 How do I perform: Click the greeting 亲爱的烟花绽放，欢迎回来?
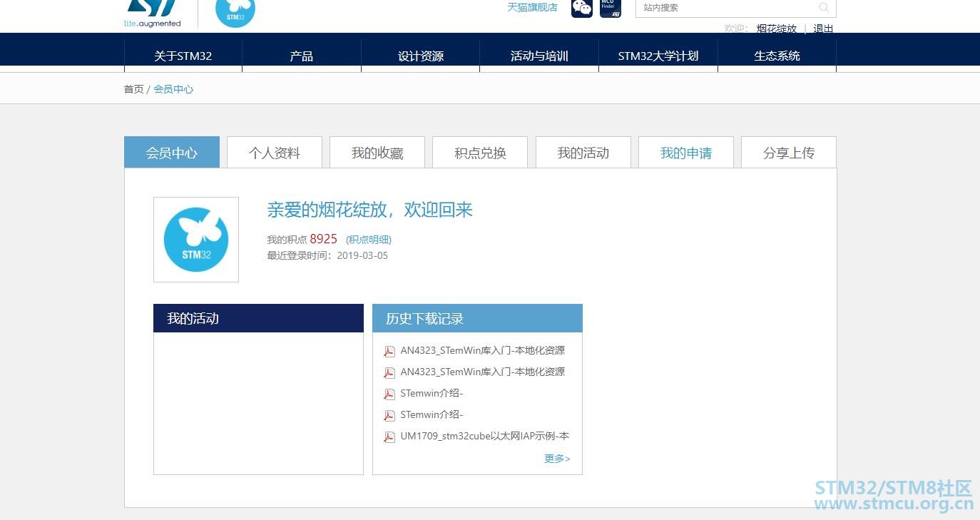pos(369,210)
